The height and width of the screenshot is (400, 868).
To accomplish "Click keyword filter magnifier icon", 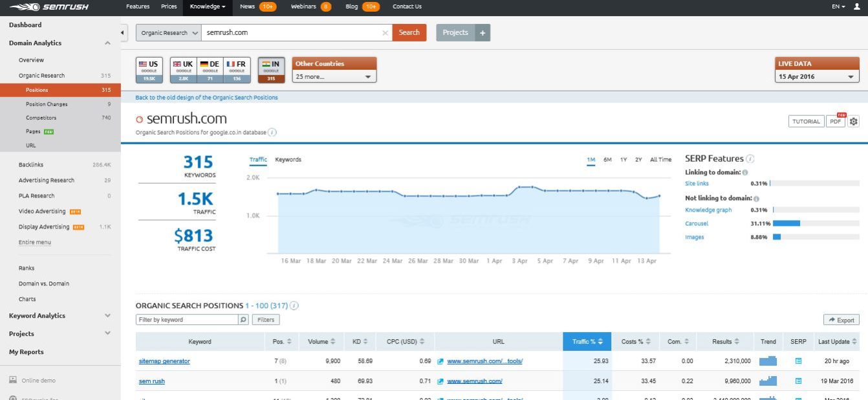I will coord(242,319).
